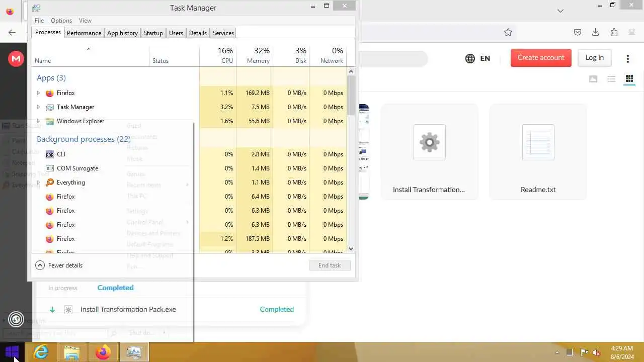644x362 pixels.
Task: Switch to the Details tab
Action: click(x=198, y=33)
